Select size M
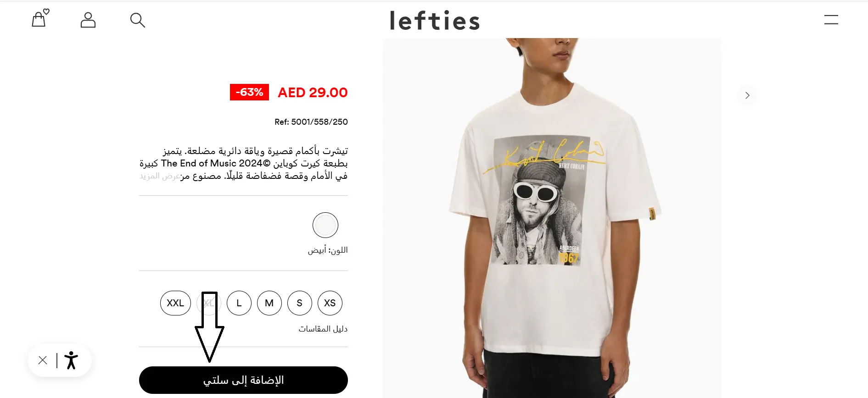Screen dimensions: 868x398 coord(269,303)
